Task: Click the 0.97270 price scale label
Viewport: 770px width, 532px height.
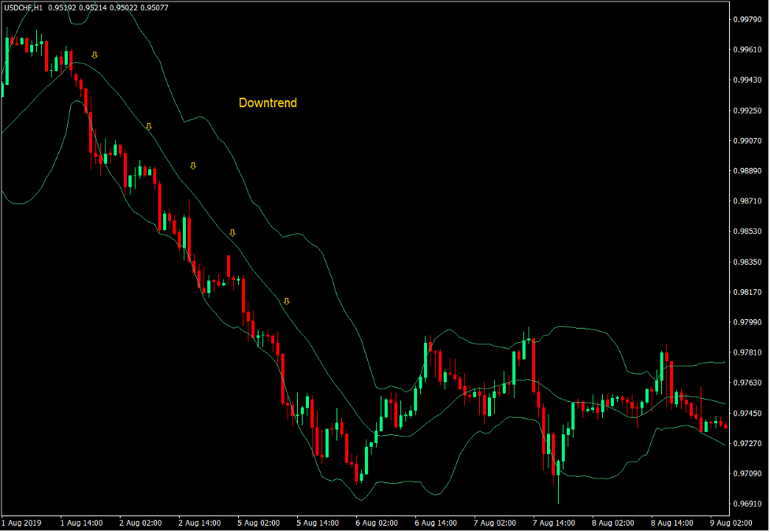Action: [x=746, y=443]
